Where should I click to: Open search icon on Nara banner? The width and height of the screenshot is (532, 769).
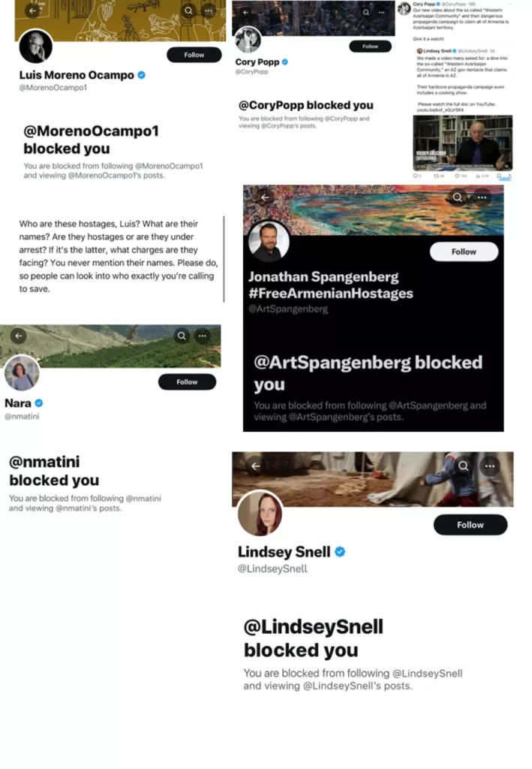[182, 336]
